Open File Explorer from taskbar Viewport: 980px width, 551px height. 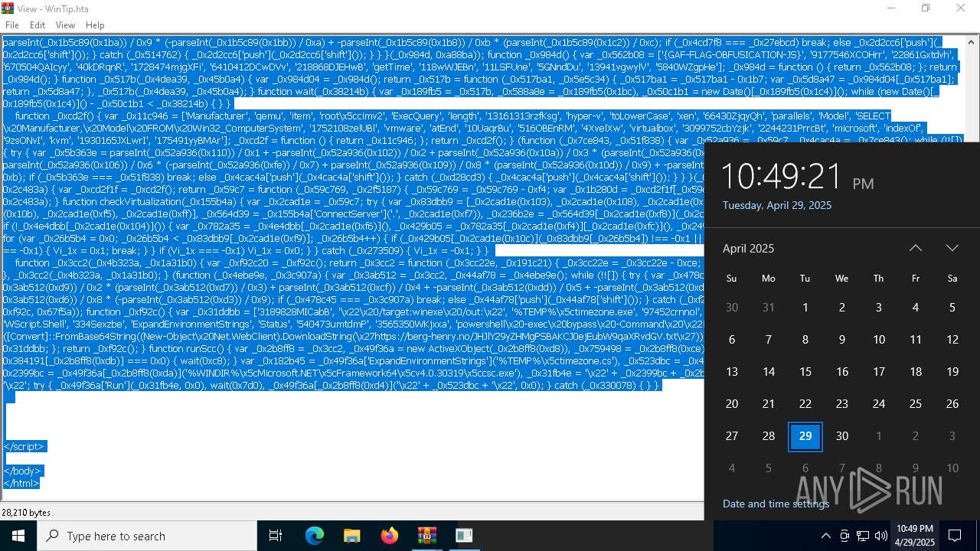351,536
